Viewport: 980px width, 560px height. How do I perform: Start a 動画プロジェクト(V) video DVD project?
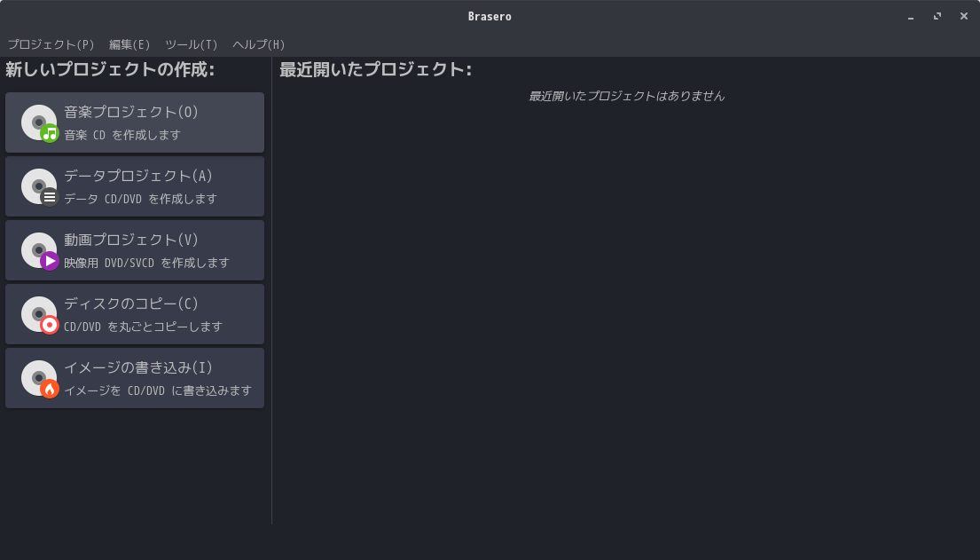pyautogui.click(x=135, y=250)
